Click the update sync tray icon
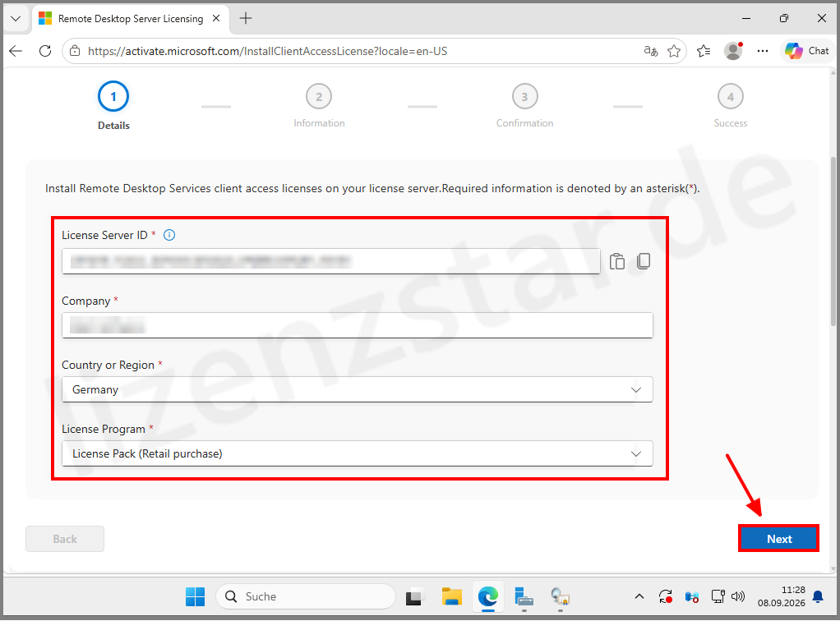Image resolution: width=840 pixels, height=621 pixels. (666, 596)
